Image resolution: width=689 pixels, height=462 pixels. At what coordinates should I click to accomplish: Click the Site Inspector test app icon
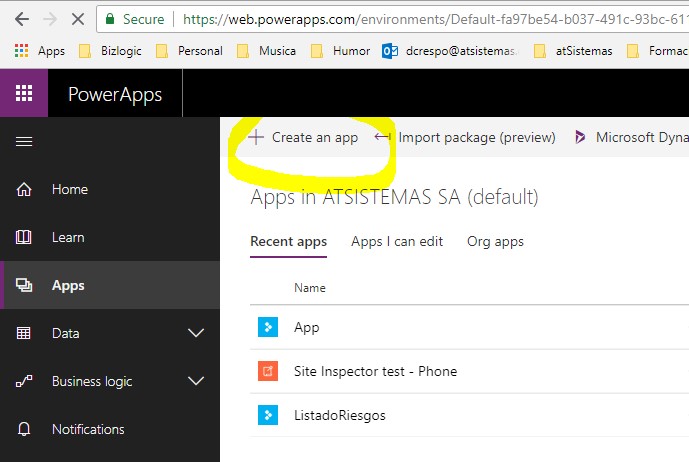click(267, 371)
